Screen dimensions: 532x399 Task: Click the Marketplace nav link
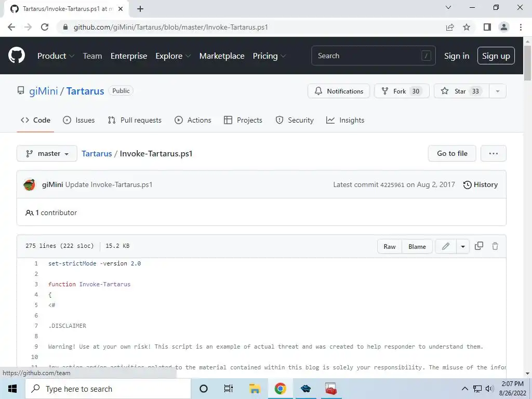click(x=222, y=56)
